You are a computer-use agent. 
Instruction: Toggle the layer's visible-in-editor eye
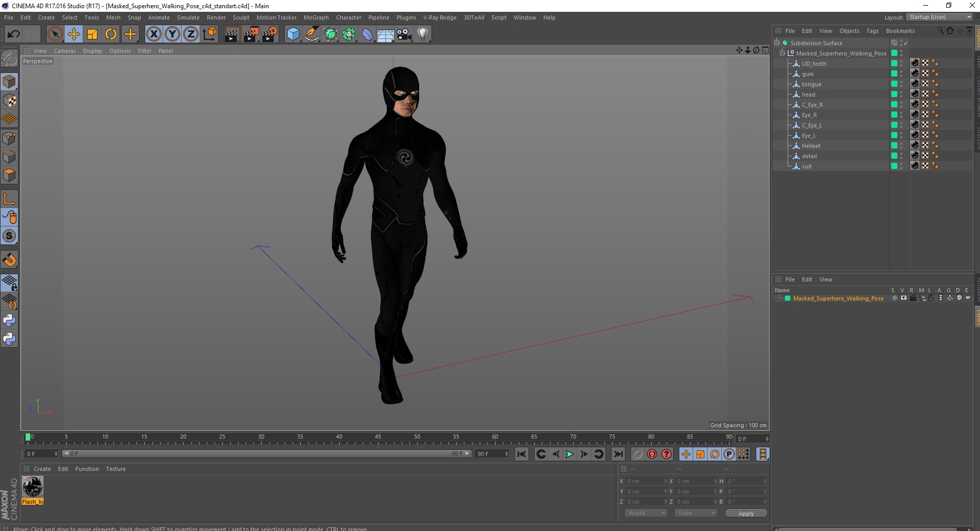click(x=904, y=298)
